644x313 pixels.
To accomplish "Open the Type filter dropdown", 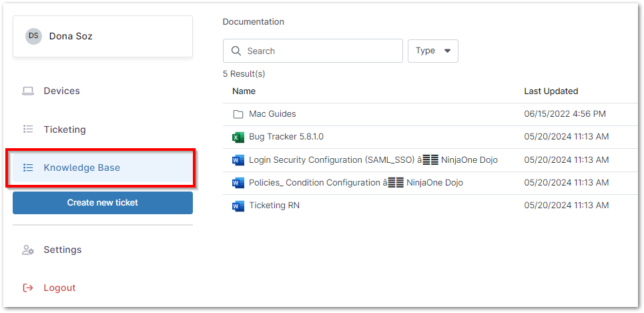I will point(432,51).
